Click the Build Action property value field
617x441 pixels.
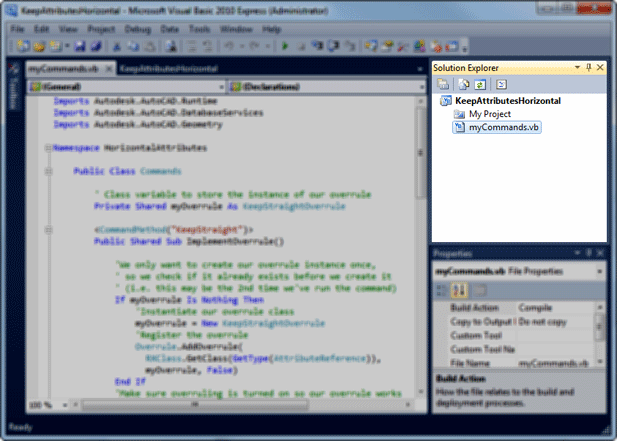click(553, 307)
